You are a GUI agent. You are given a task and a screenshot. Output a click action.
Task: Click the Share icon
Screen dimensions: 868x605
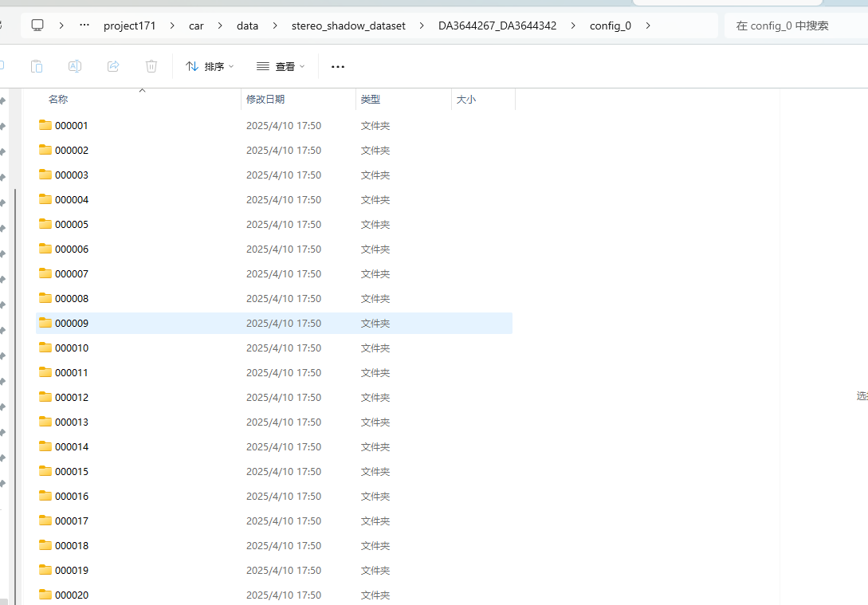pyautogui.click(x=113, y=66)
